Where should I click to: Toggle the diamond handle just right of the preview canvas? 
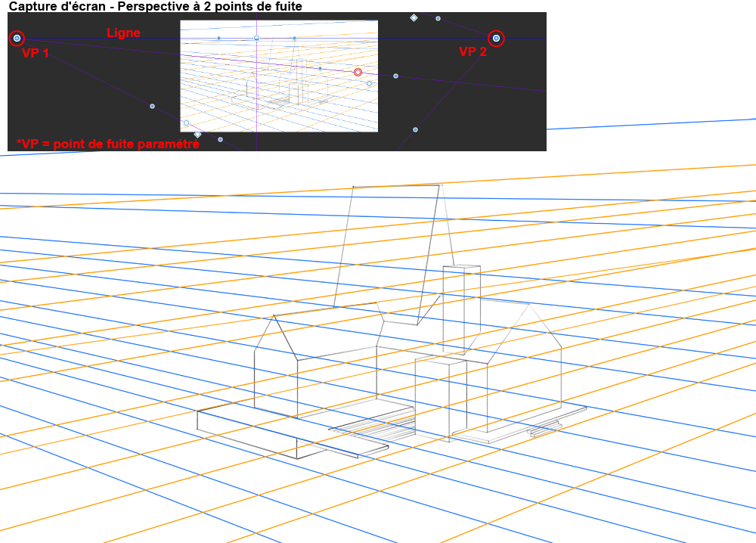(370, 83)
